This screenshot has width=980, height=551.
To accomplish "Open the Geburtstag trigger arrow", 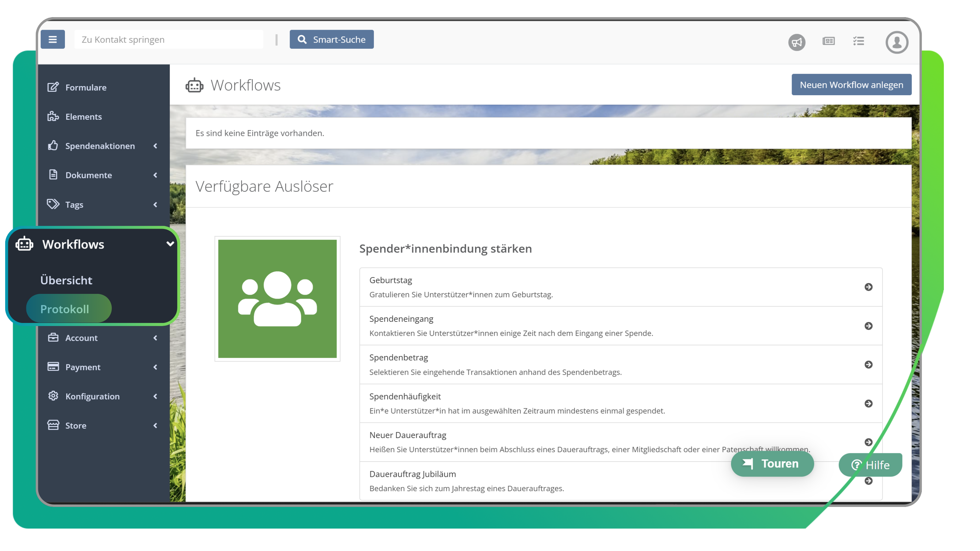I will (x=869, y=287).
